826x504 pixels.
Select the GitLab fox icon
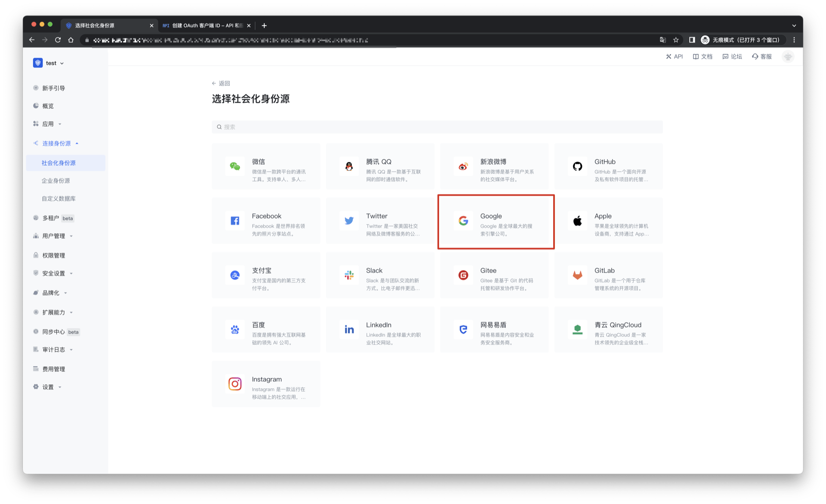click(577, 275)
